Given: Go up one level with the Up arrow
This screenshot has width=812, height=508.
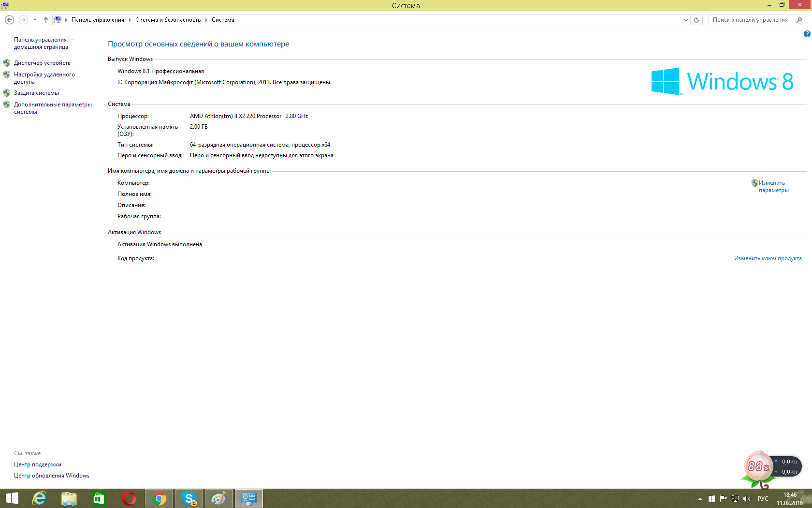Looking at the screenshot, I should click(46, 20).
